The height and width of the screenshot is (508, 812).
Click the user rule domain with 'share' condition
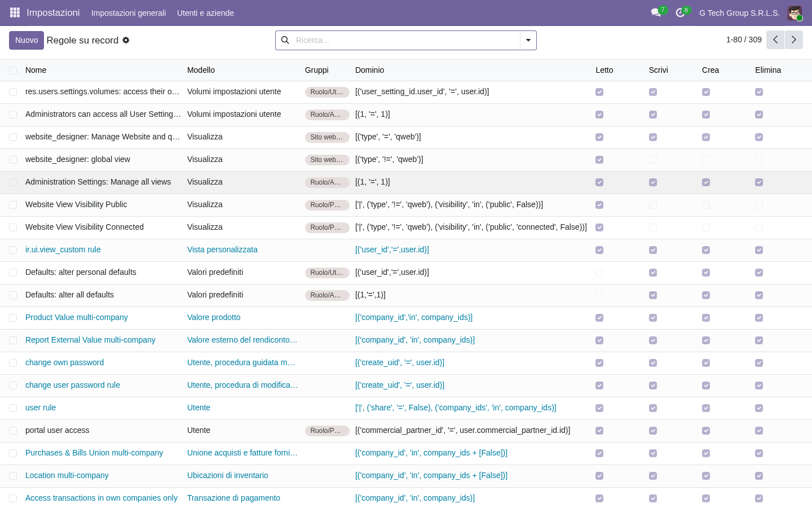pos(456,408)
